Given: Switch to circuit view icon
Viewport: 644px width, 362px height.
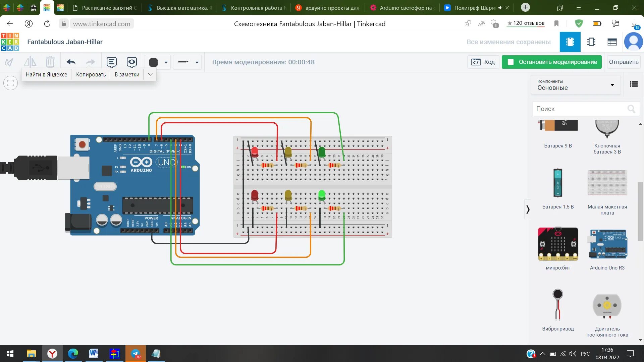Looking at the screenshot, I should click(x=570, y=42).
